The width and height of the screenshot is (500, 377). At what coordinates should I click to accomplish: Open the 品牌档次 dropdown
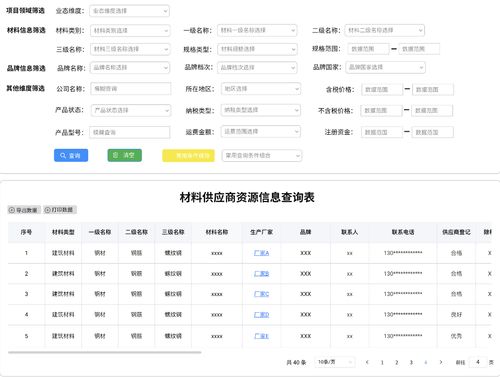[x=257, y=68]
